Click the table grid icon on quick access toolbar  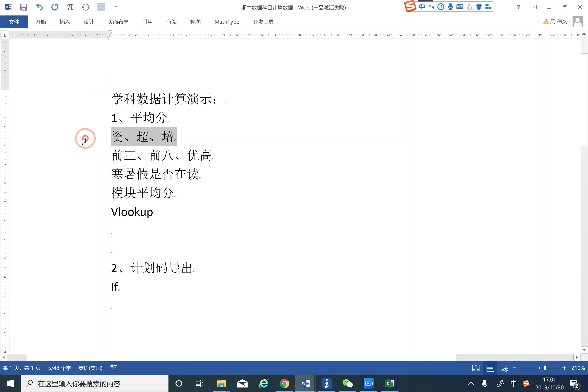coord(101,7)
